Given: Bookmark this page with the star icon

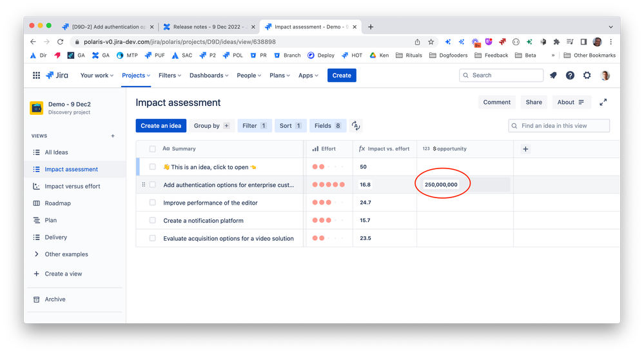Looking at the screenshot, I should click(431, 41).
